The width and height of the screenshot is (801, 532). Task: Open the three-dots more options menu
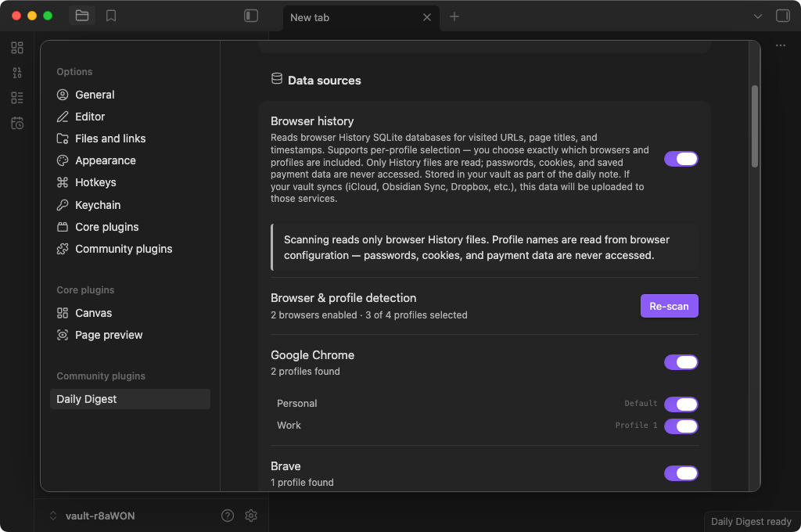tap(781, 45)
